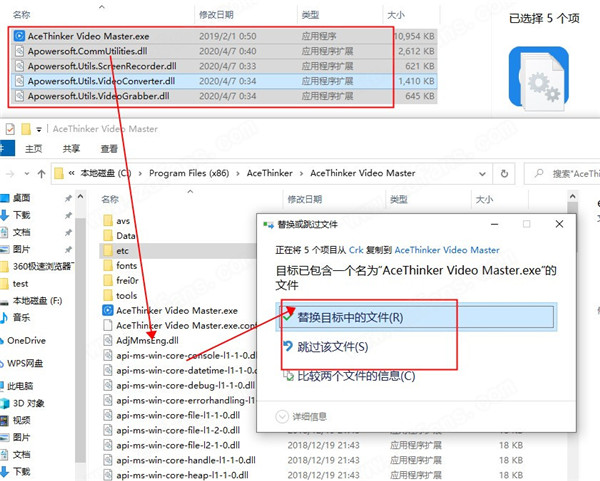Select AdjMmsEng.dll file

point(147,340)
